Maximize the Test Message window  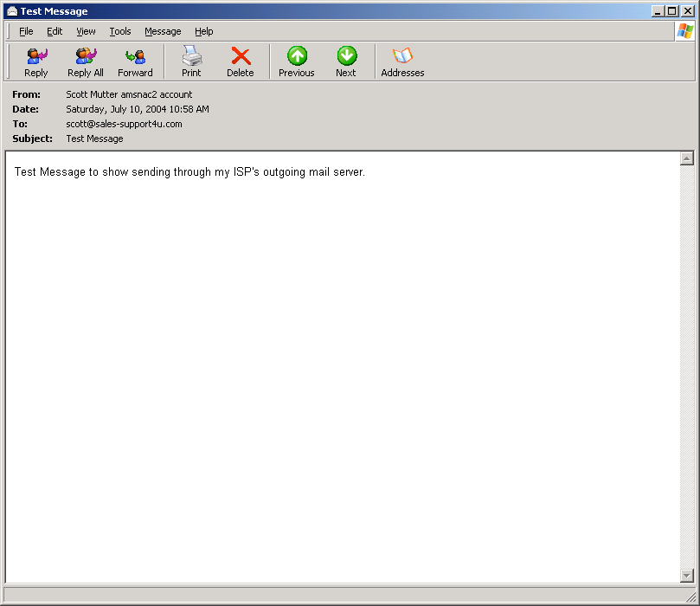coord(671,11)
